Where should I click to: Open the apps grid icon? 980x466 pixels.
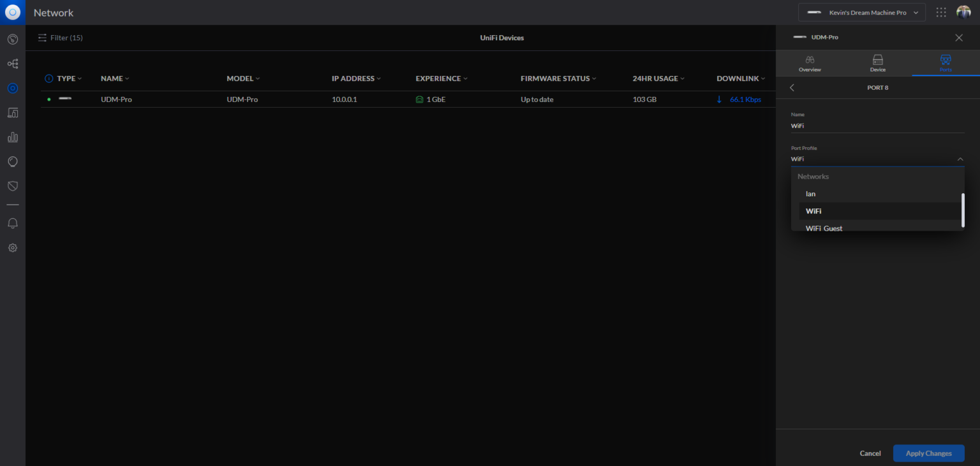pos(941,12)
